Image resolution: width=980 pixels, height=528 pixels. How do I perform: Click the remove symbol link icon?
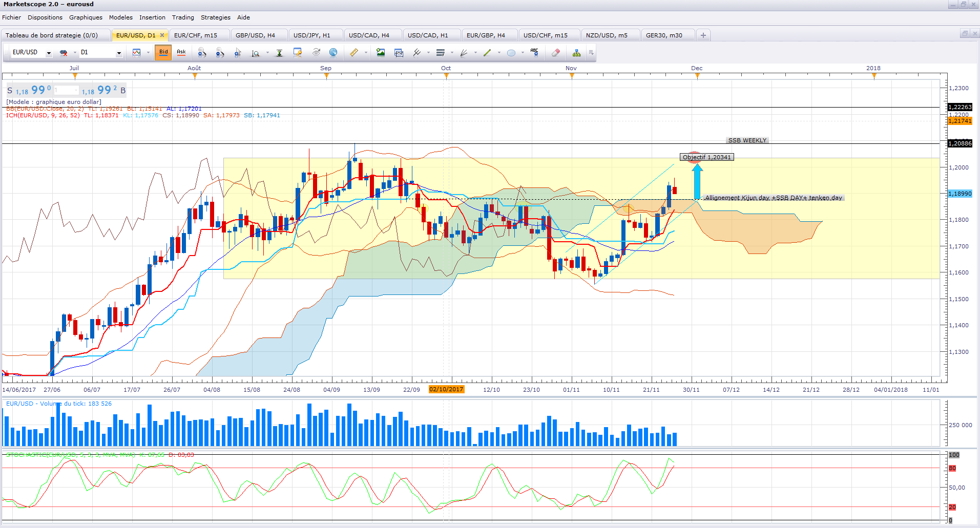64,52
